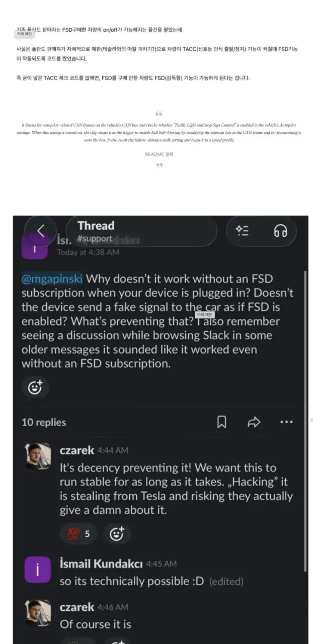Click the İsmail Kundakcı sender name

[x=101, y=563]
